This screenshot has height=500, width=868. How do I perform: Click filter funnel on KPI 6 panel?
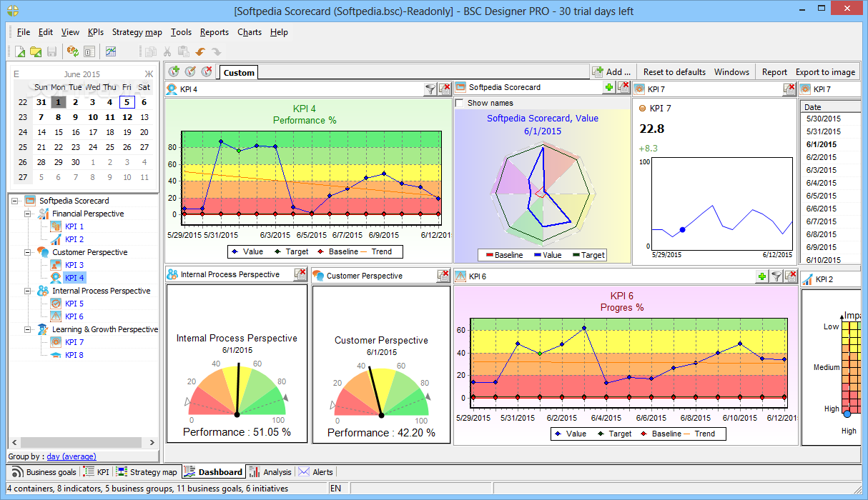[x=776, y=276]
